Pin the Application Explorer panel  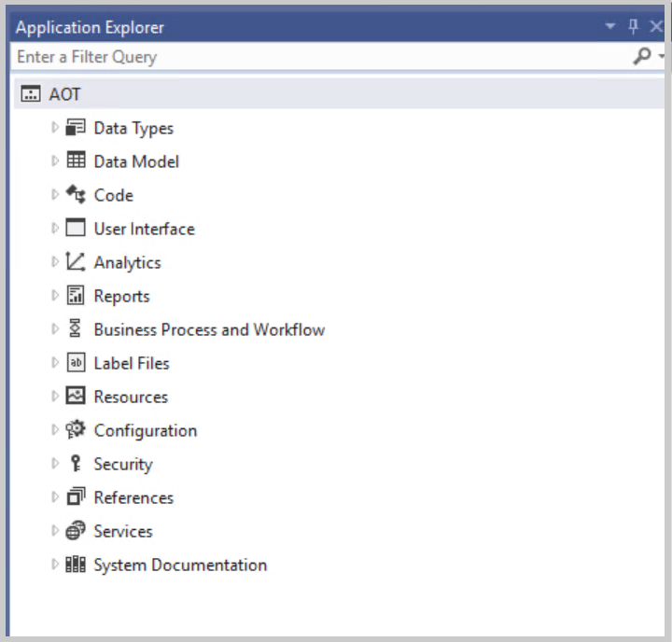633,26
